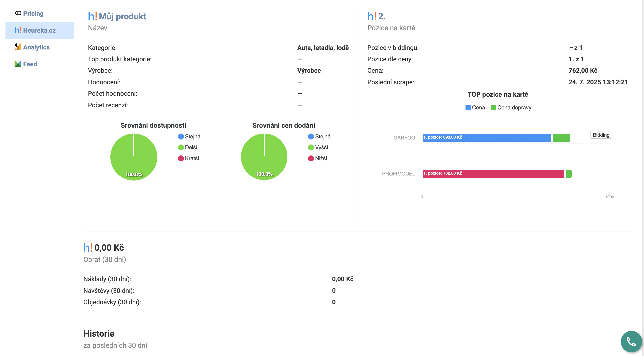Click Heureka logo next to Můj produkt
The image size is (644, 356).
(92, 16)
